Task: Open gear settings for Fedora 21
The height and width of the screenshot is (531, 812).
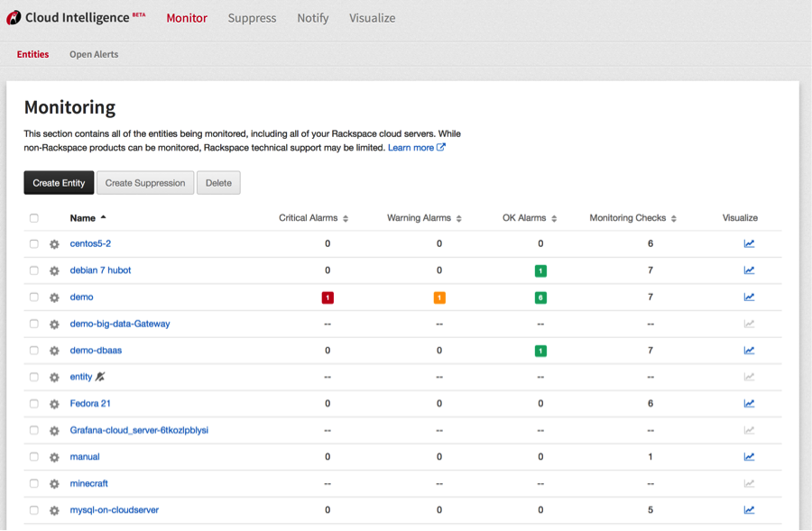Action: (x=54, y=404)
